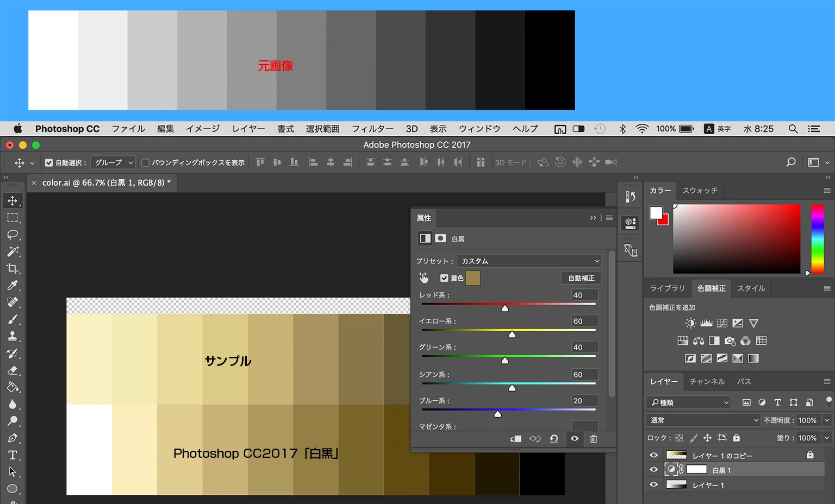Open the Properties panel flyout menu
Screen dimensions: 835x504
click(x=609, y=218)
